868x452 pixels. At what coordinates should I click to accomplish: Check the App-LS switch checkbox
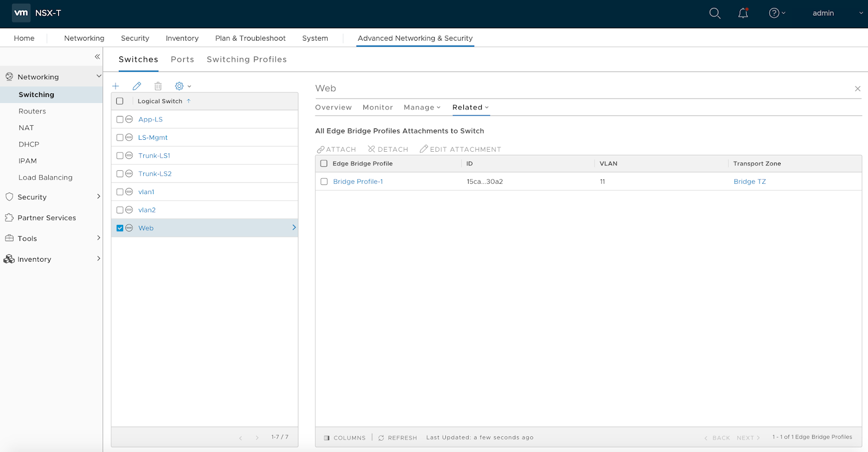point(120,119)
